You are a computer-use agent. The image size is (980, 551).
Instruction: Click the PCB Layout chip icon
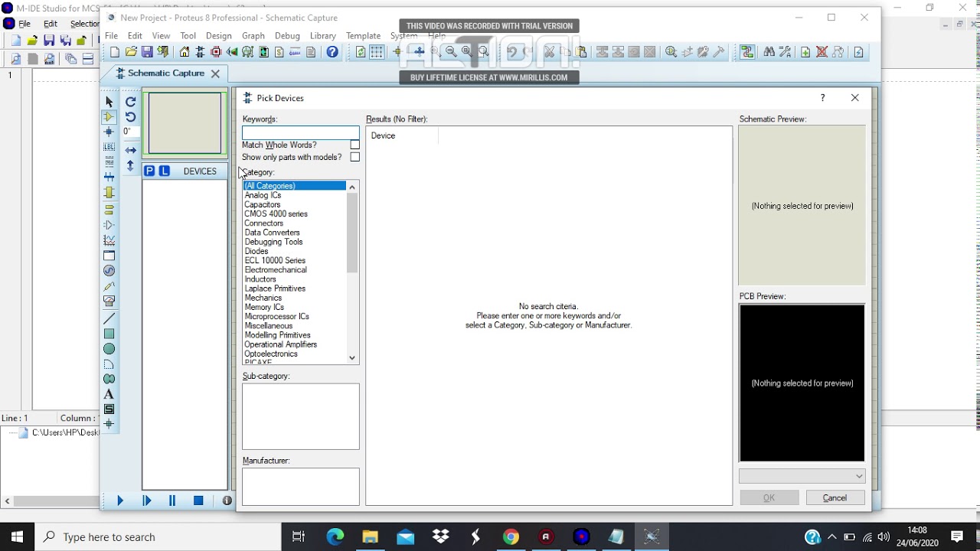(216, 52)
